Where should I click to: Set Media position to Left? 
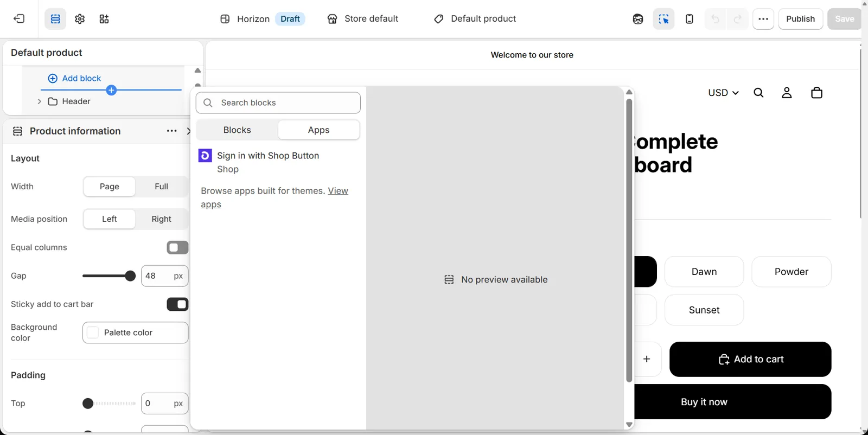(110, 219)
